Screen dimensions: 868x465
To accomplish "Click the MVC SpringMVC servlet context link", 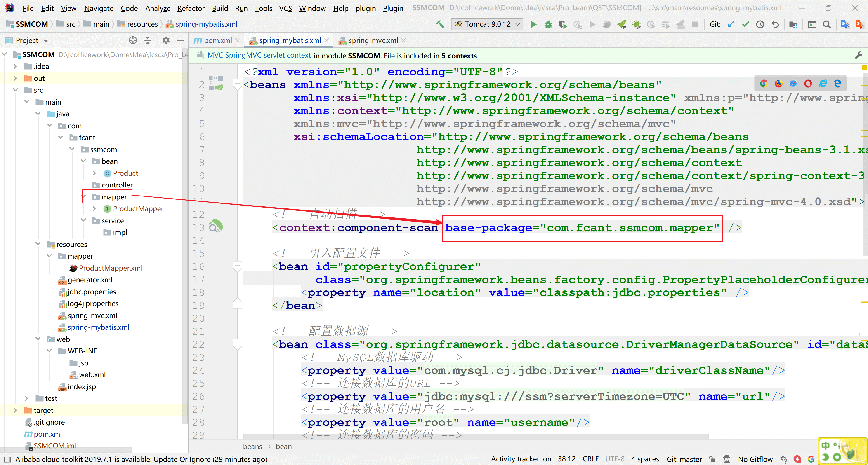I will pyautogui.click(x=259, y=56).
